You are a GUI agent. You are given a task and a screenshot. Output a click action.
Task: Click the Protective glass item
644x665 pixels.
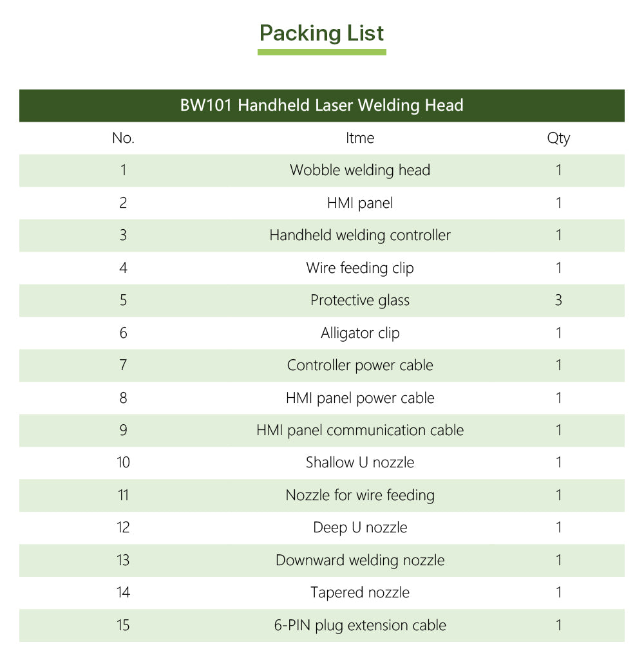click(x=360, y=300)
